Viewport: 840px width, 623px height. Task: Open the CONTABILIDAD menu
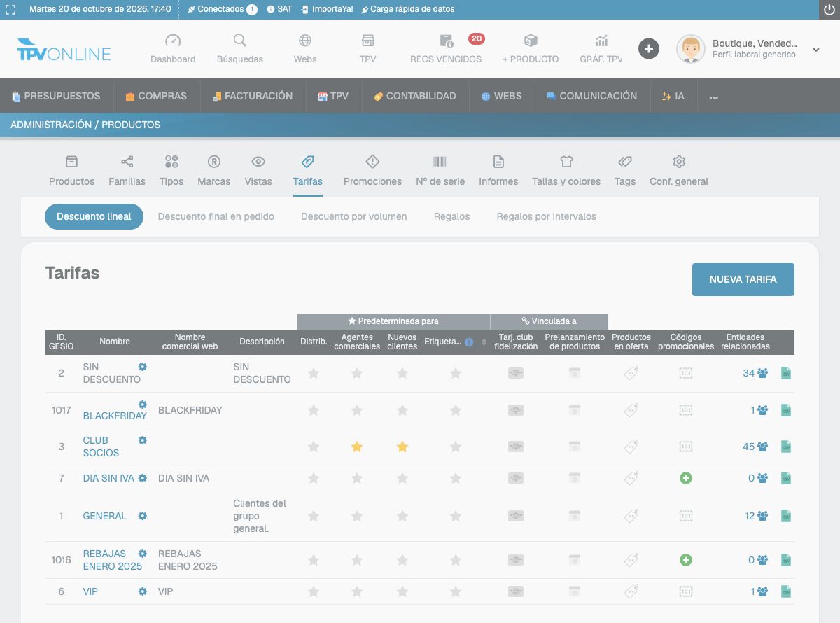click(x=415, y=96)
